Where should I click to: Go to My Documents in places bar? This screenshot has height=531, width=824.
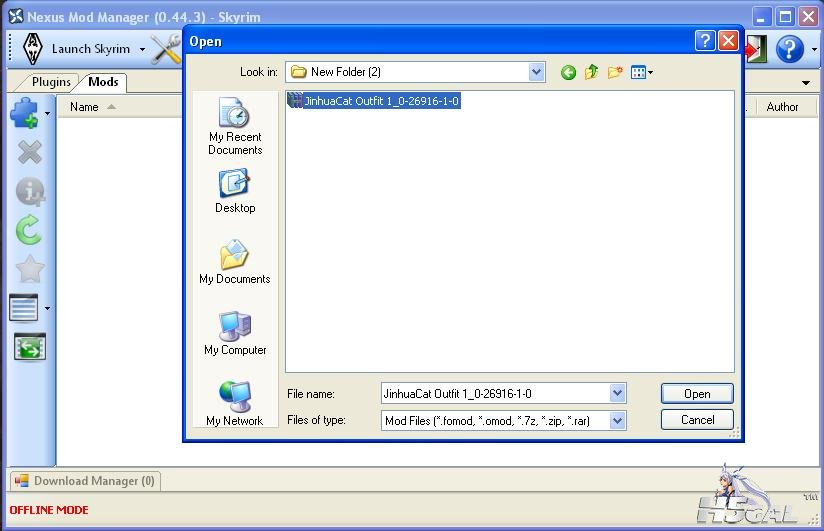(x=234, y=262)
